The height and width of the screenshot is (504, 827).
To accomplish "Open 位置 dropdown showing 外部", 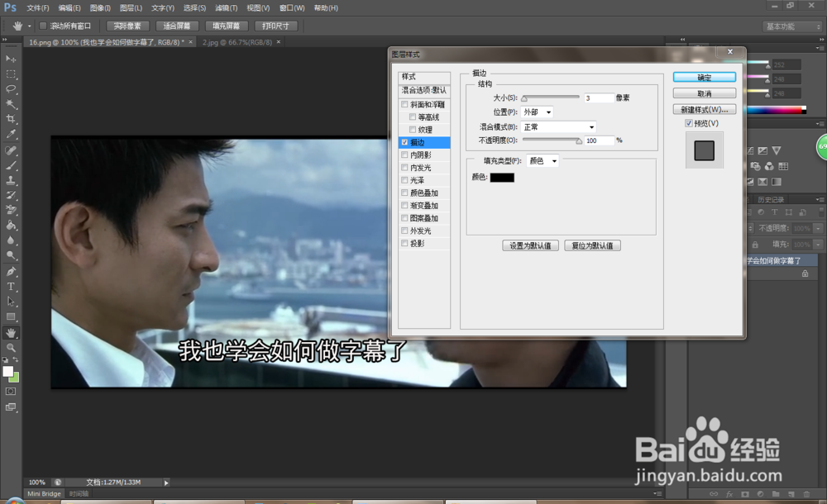I will (537, 112).
